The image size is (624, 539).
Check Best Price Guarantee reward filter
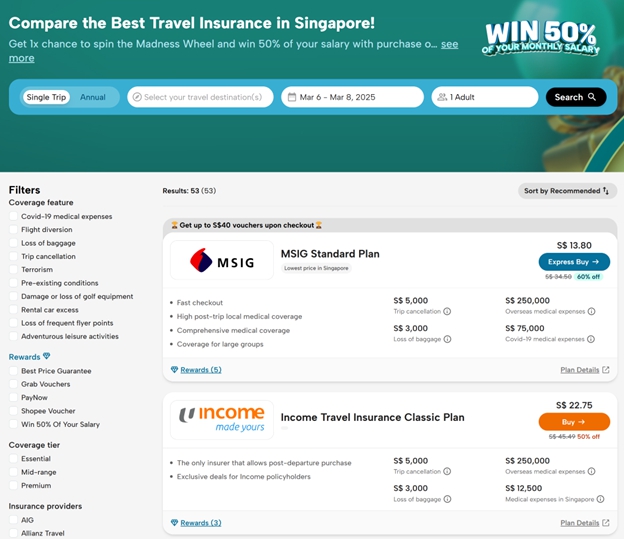tap(14, 371)
